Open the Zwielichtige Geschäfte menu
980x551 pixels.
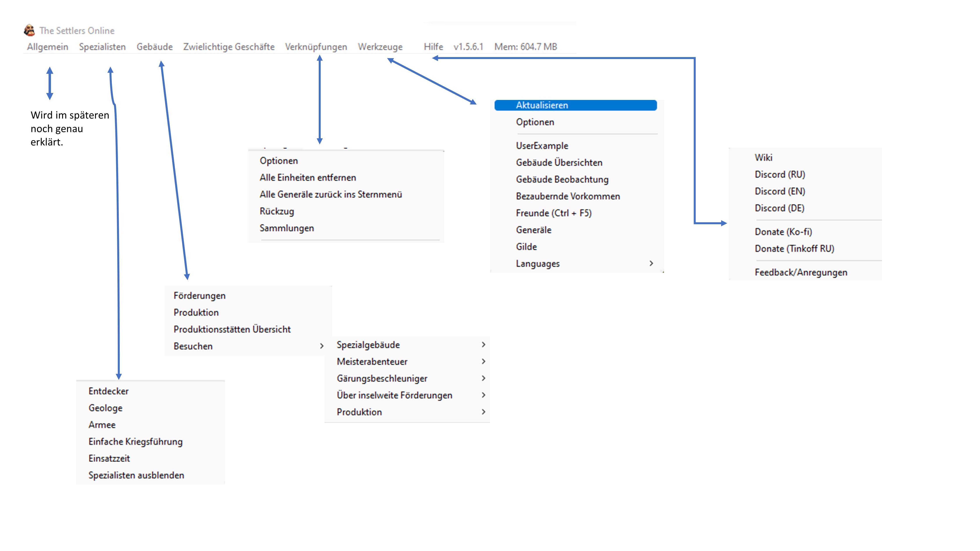coord(229,47)
